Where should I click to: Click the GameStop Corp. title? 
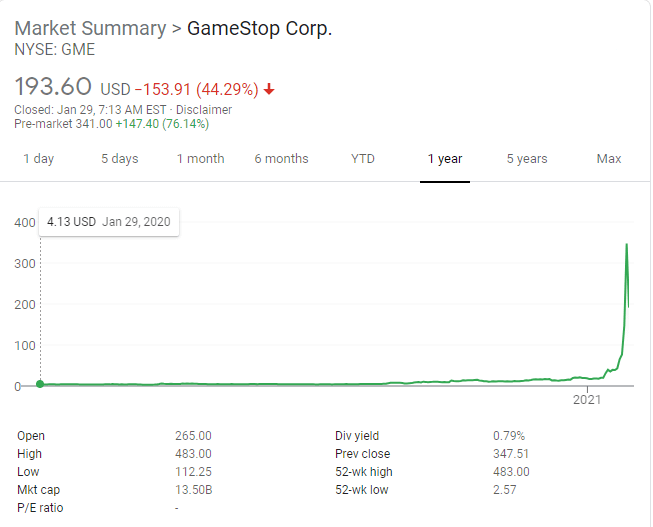point(259,29)
